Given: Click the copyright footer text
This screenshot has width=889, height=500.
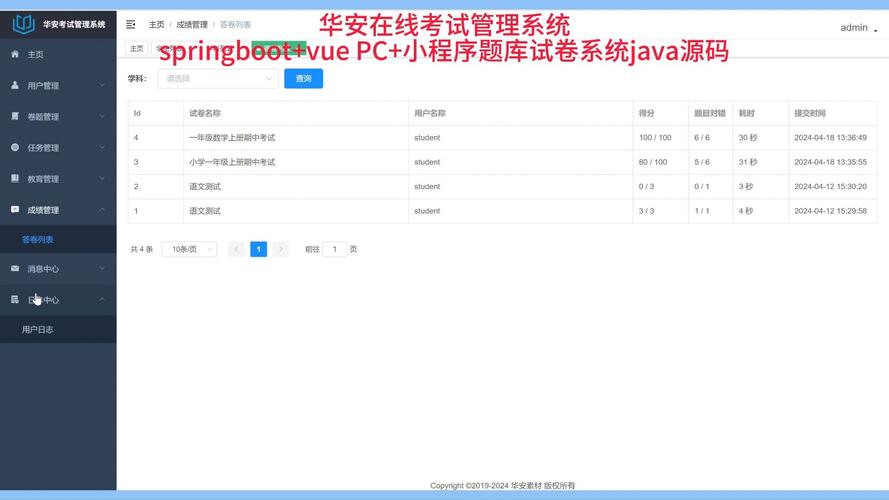Looking at the screenshot, I should click(x=502, y=486).
